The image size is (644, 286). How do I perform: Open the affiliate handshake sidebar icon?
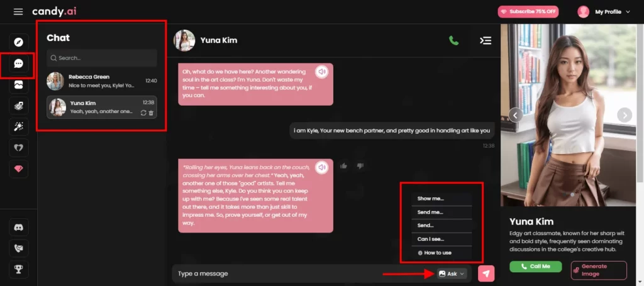click(18, 248)
